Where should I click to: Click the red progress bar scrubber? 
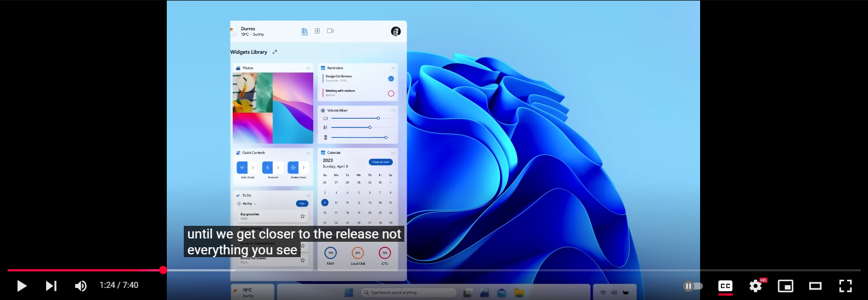[163, 270]
